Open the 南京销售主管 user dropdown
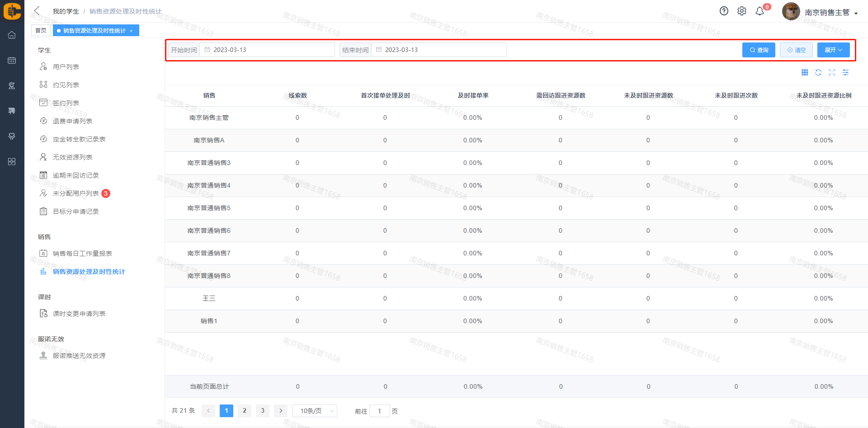The width and height of the screenshot is (868, 428). click(x=830, y=13)
